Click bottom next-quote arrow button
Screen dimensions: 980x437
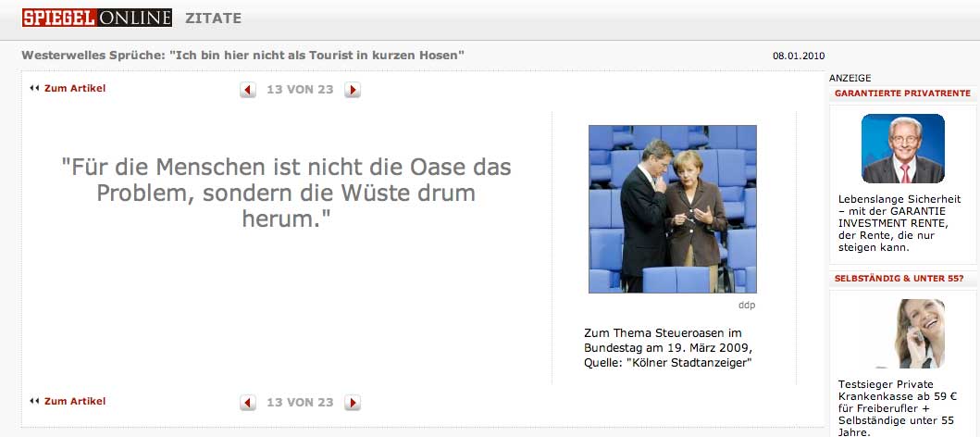[353, 403]
